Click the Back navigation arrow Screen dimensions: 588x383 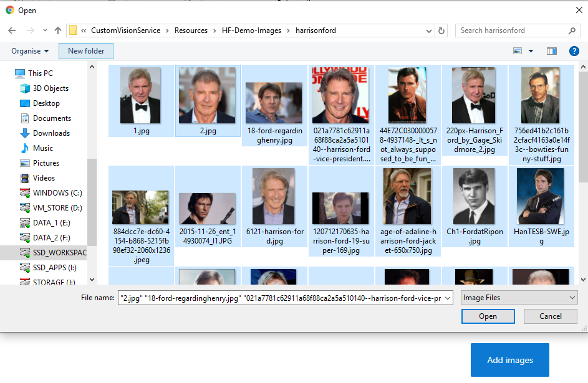pos(12,31)
